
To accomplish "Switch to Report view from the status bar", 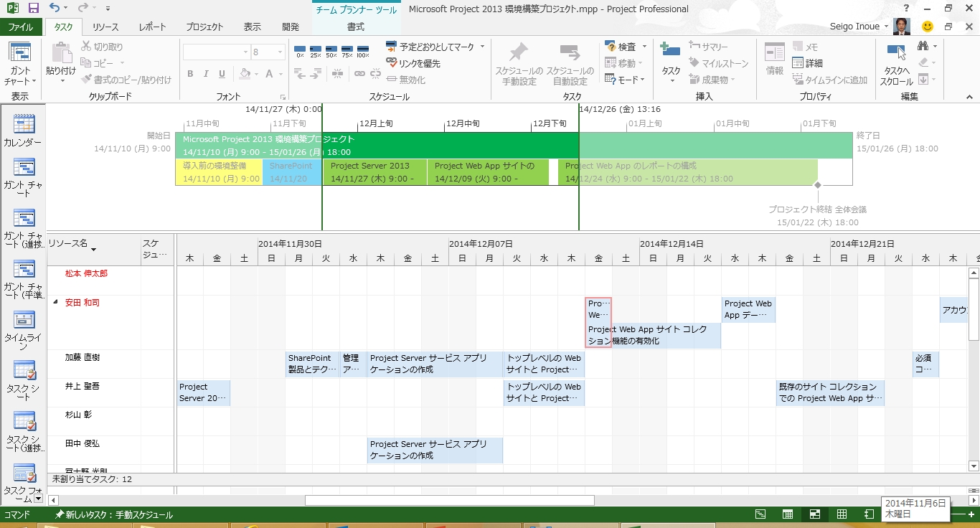I will pyautogui.click(x=870, y=514).
